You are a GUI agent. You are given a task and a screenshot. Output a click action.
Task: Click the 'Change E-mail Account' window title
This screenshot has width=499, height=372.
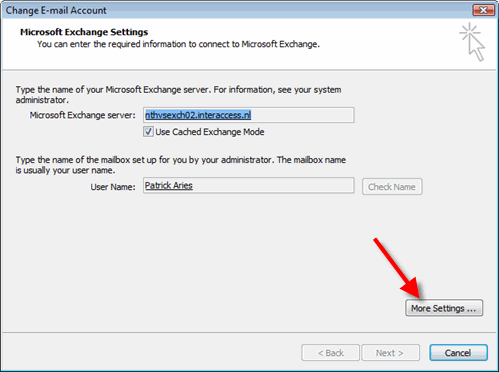[x=56, y=10]
